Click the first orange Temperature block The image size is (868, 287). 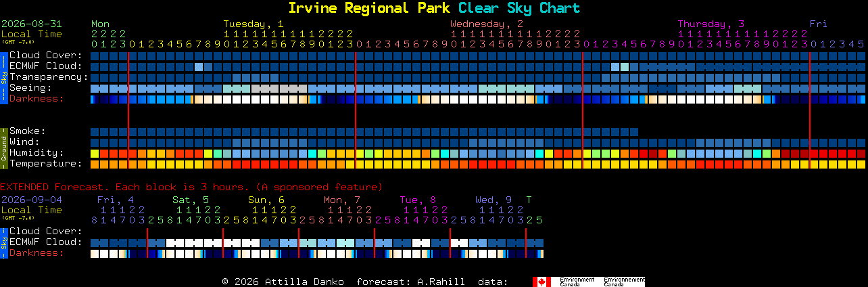click(95, 164)
